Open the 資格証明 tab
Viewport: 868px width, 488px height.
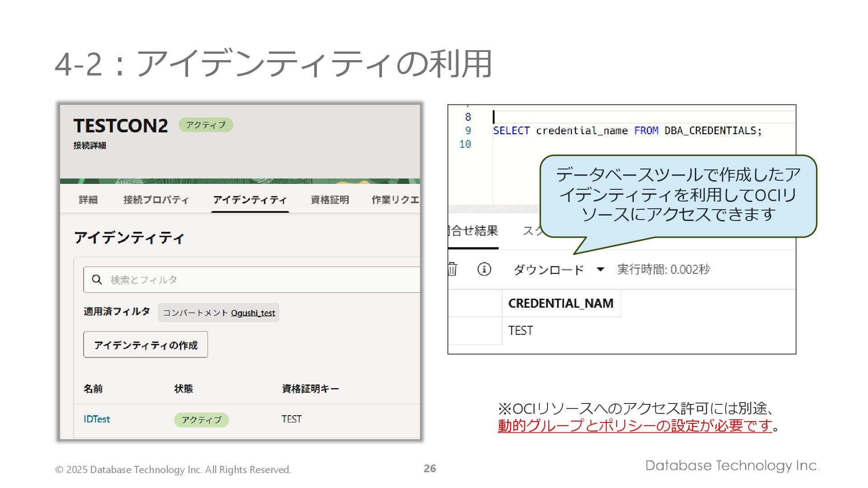pyautogui.click(x=330, y=200)
